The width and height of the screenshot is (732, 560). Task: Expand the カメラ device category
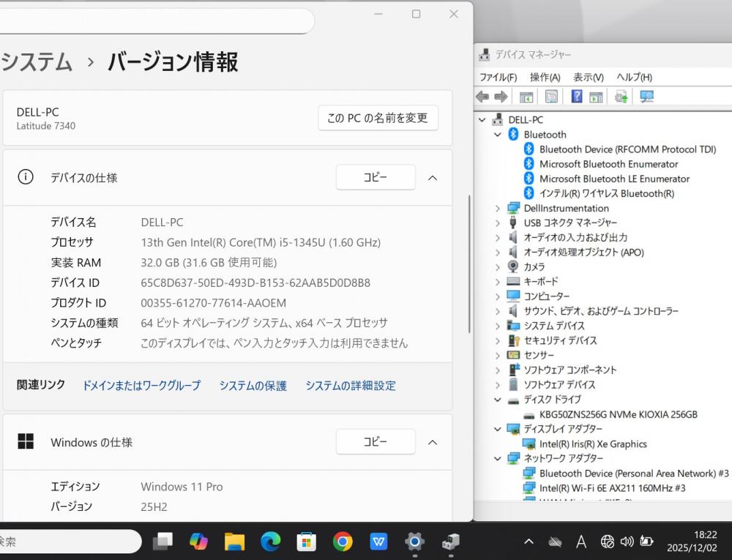[x=498, y=266]
